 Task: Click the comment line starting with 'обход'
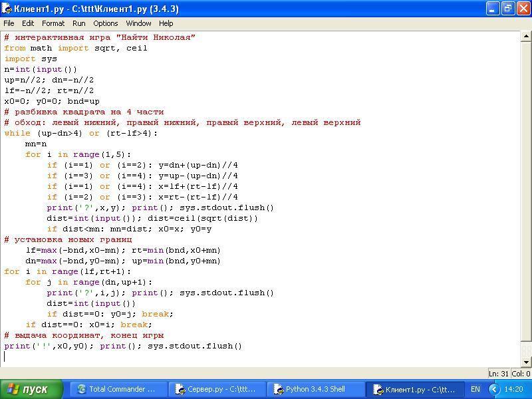[x=182, y=122]
